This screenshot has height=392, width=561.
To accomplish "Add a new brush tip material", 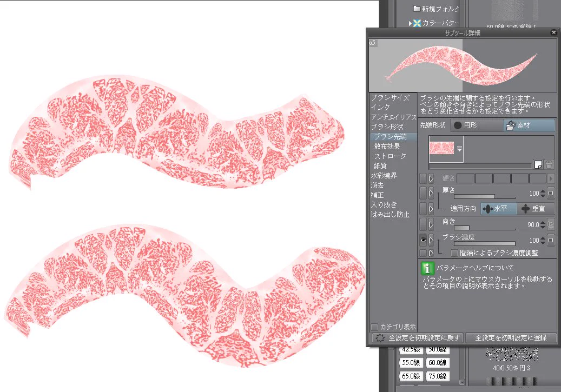I will tap(539, 164).
